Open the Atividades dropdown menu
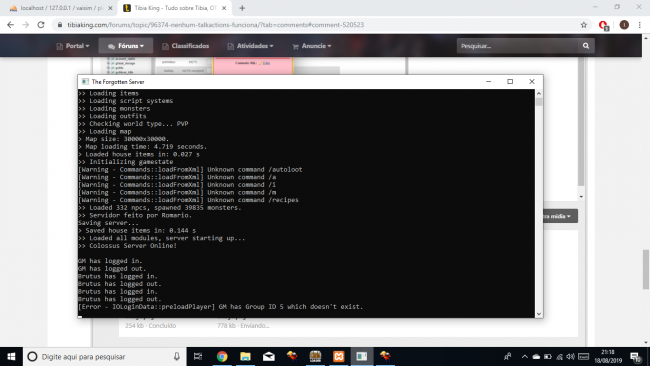 [251, 46]
